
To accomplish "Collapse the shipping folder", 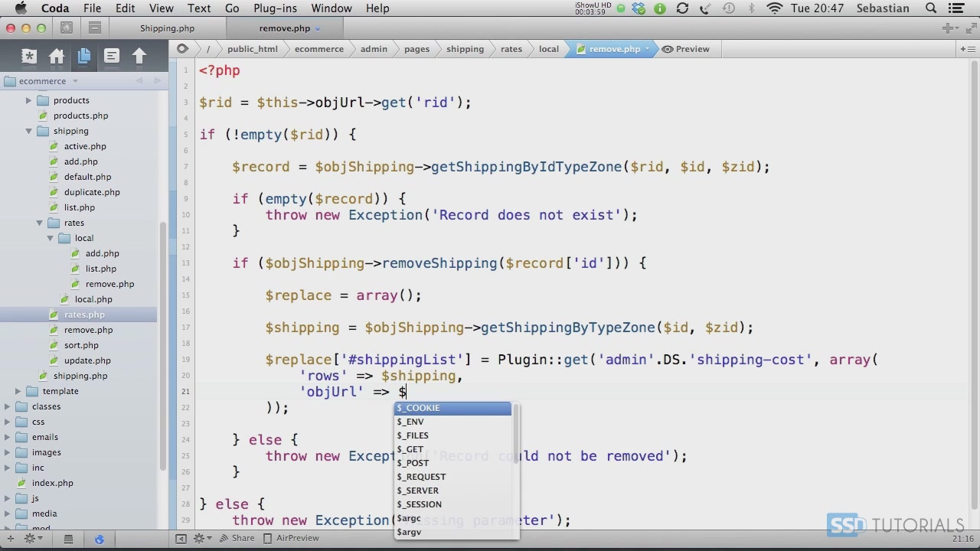I will click(29, 131).
